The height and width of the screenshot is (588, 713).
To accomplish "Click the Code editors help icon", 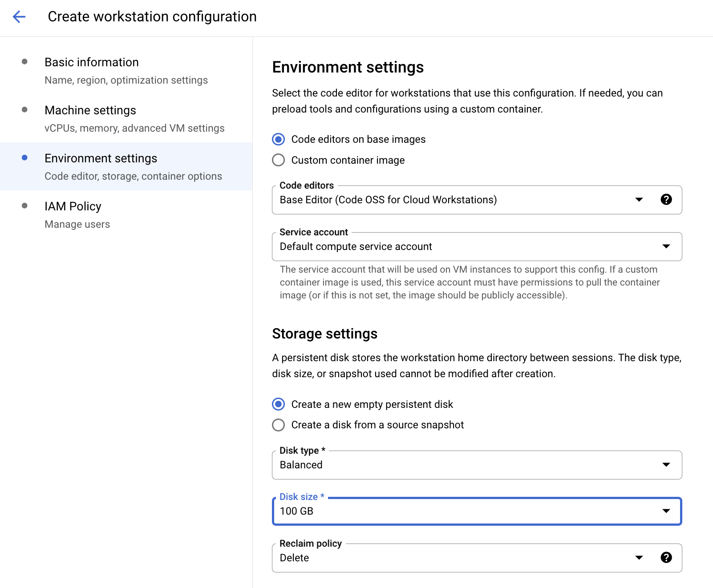I will point(666,200).
